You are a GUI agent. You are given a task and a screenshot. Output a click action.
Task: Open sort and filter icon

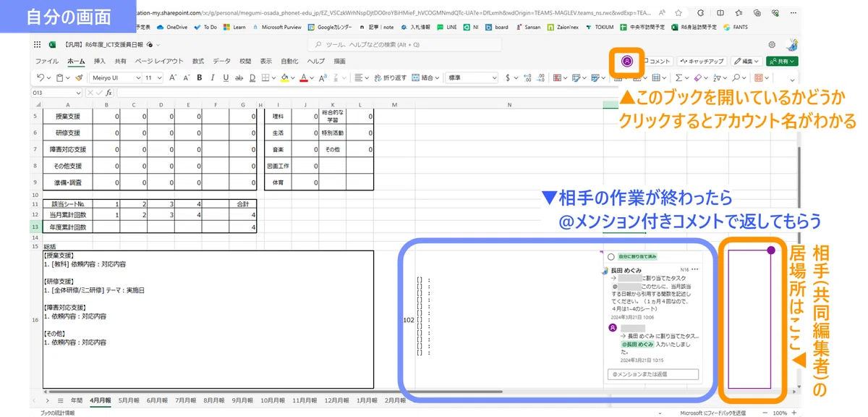tap(718, 77)
